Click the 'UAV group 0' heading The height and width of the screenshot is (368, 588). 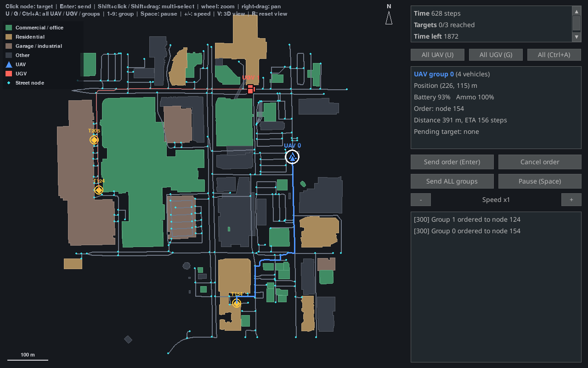click(434, 74)
